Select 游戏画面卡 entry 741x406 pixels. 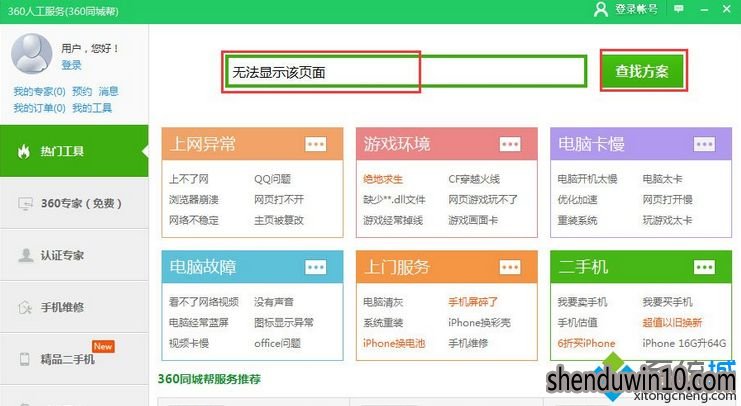coord(473,220)
